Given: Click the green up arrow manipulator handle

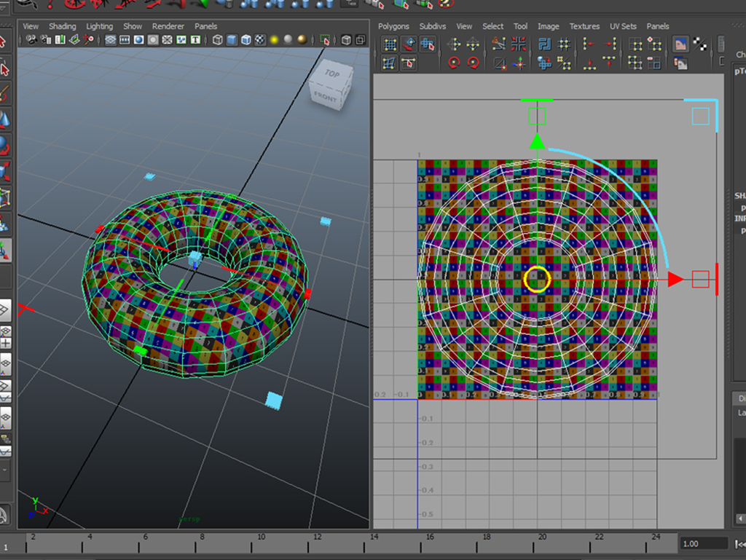Looking at the screenshot, I should point(537,142).
